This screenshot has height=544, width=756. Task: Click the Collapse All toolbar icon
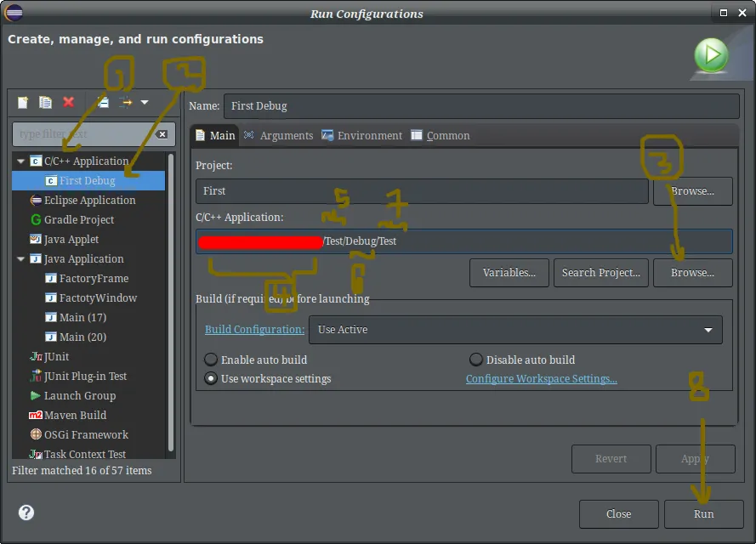click(103, 102)
